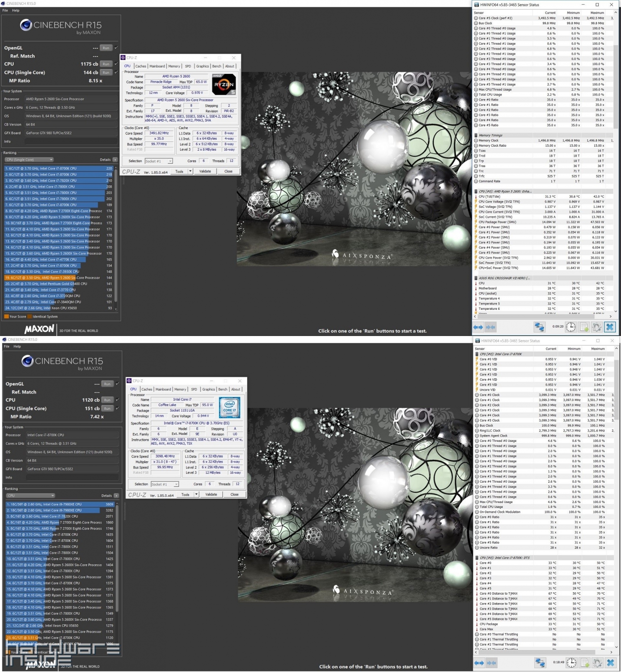Click the Cinebench R15 sphere logo in upper window
The height and width of the screenshot is (672, 621).
(26, 25)
